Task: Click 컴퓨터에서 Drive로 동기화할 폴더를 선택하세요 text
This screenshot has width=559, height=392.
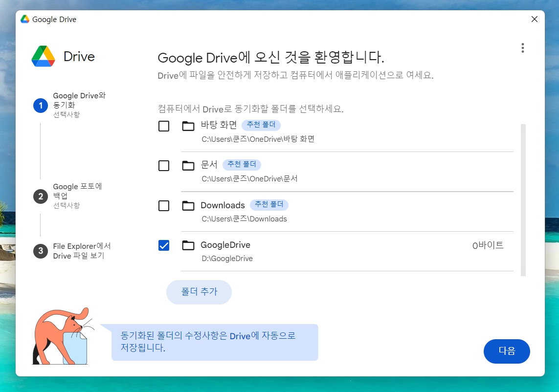Action: 250,109
